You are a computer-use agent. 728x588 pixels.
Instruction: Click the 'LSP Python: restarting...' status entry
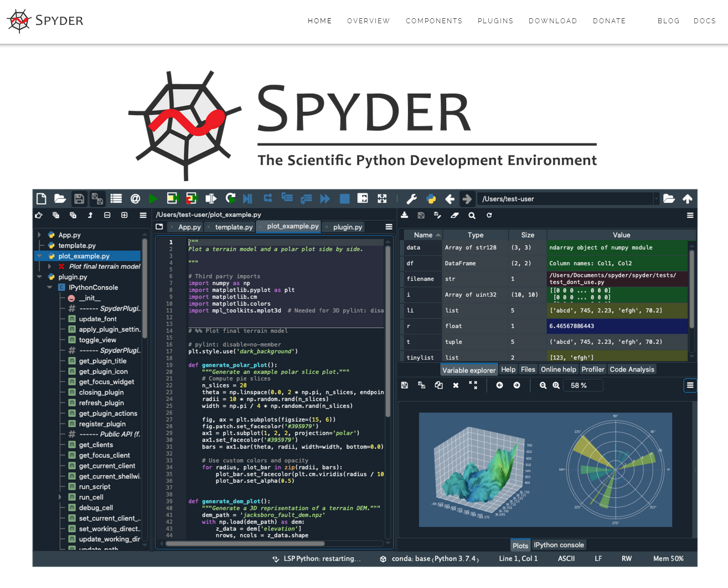317,559
